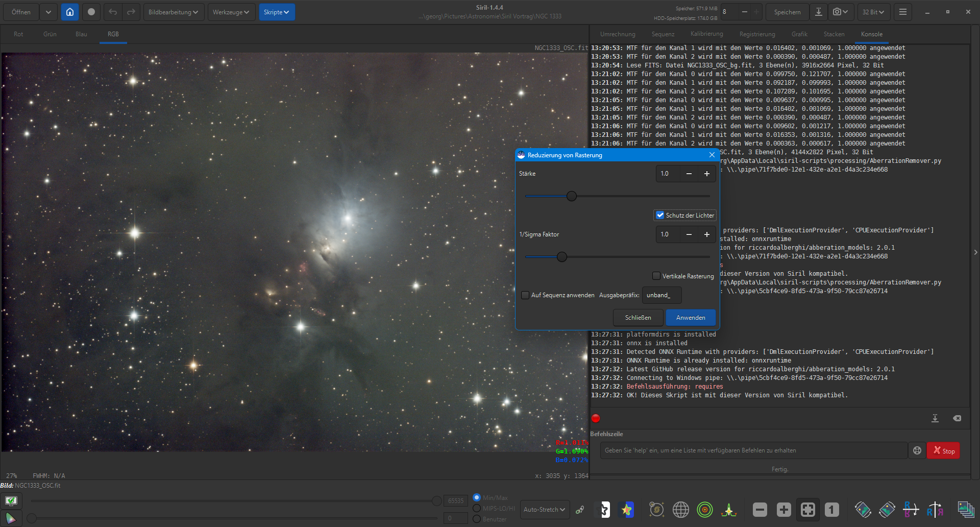
Task: Click Schließen in banding dialog
Action: [638, 318]
